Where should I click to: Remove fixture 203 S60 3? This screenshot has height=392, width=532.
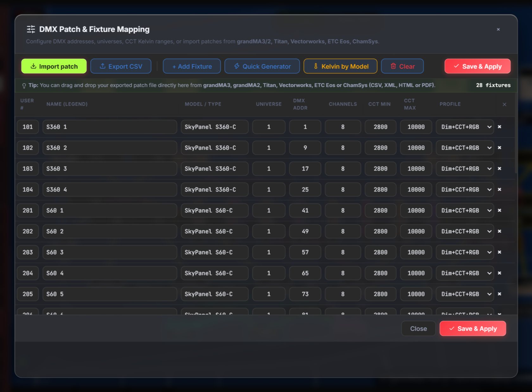499,252
